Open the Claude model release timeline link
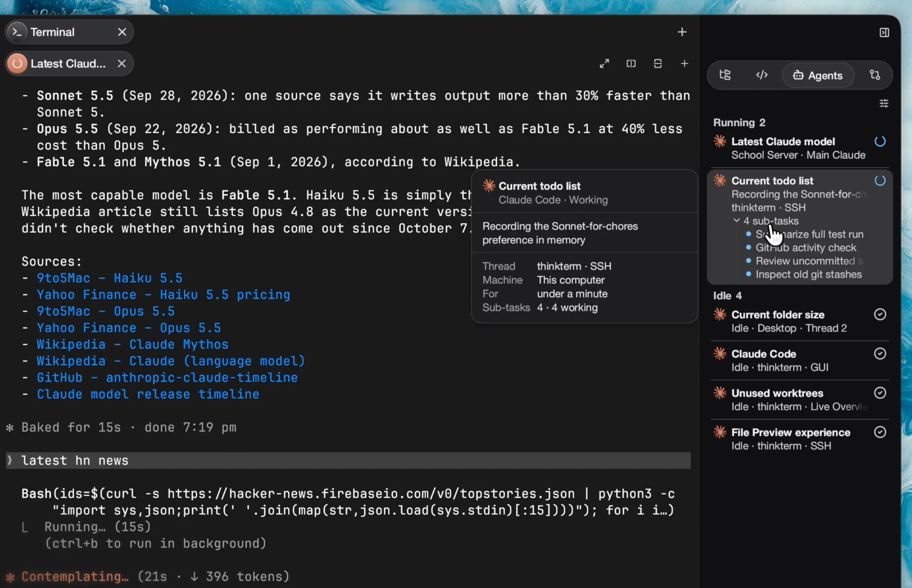The height and width of the screenshot is (588, 912). [148, 394]
